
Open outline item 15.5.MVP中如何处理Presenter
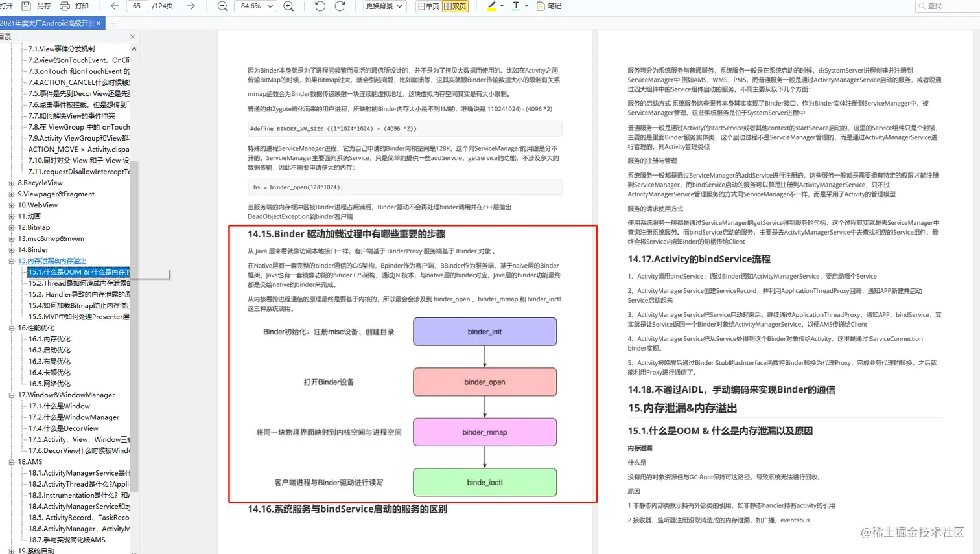(78, 317)
